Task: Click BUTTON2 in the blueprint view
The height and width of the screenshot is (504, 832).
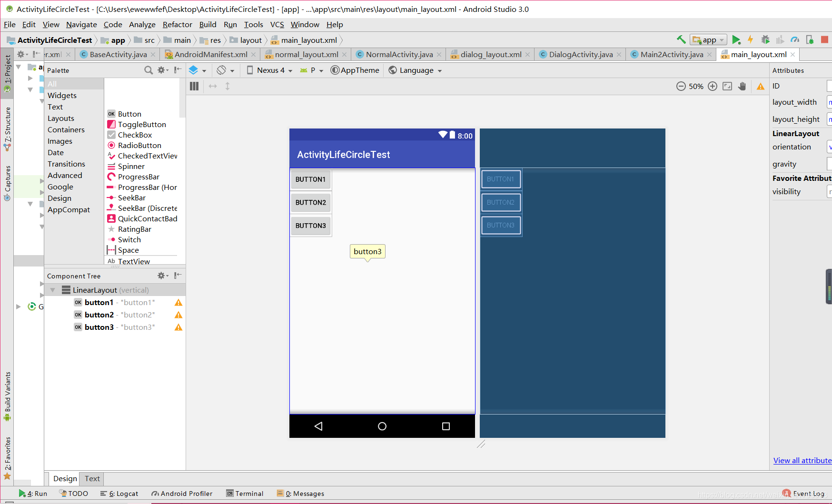Action: coord(501,202)
